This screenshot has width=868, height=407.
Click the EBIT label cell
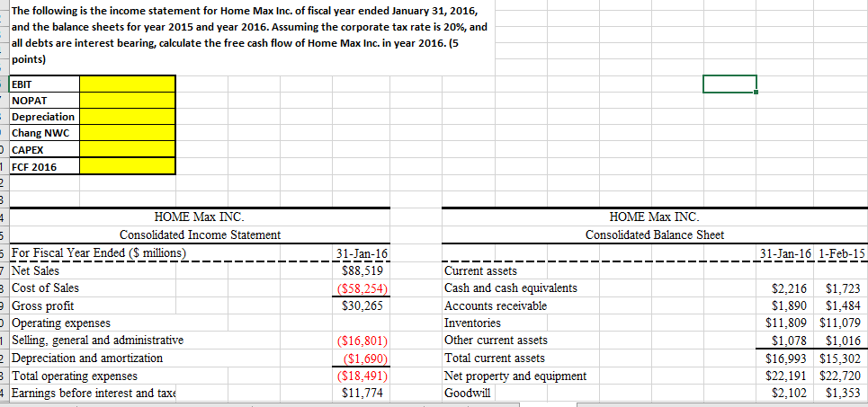pos(44,84)
